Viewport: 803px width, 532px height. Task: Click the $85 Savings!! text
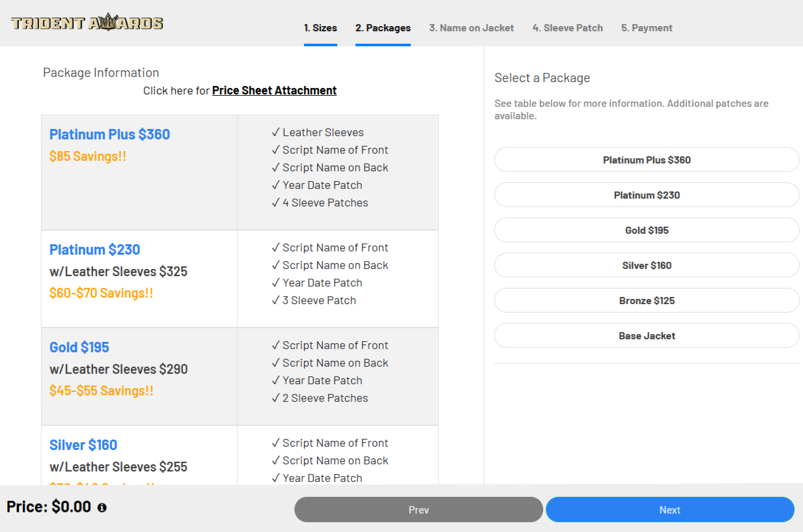point(88,156)
